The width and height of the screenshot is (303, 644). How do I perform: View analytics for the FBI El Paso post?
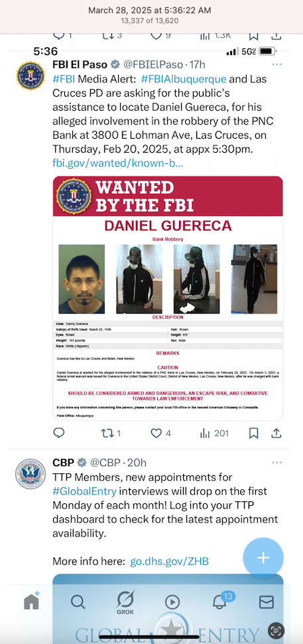point(214,433)
